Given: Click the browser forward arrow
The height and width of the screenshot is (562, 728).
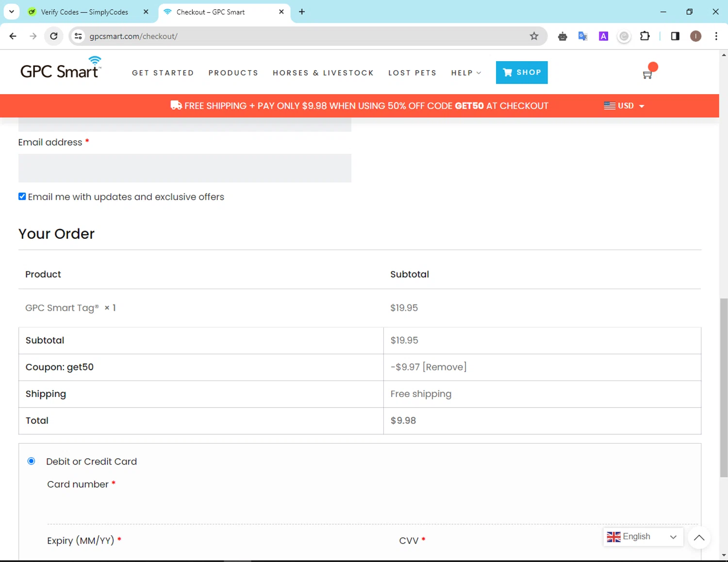Looking at the screenshot, I should 33,36.
